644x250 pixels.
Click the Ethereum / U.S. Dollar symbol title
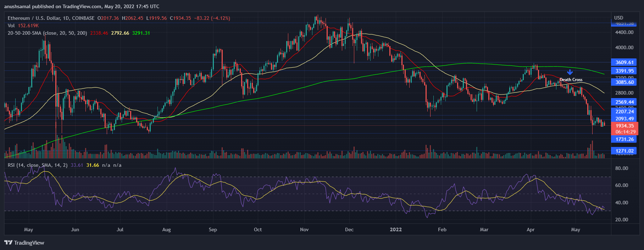[51, 18]
